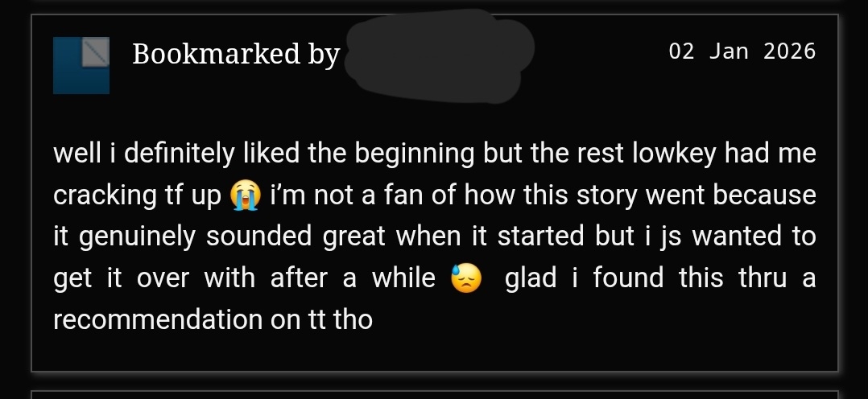This screenshot has width=868, height=399.
Task: Click the "Bookmarked by" heading text
Action: point(236,55)
